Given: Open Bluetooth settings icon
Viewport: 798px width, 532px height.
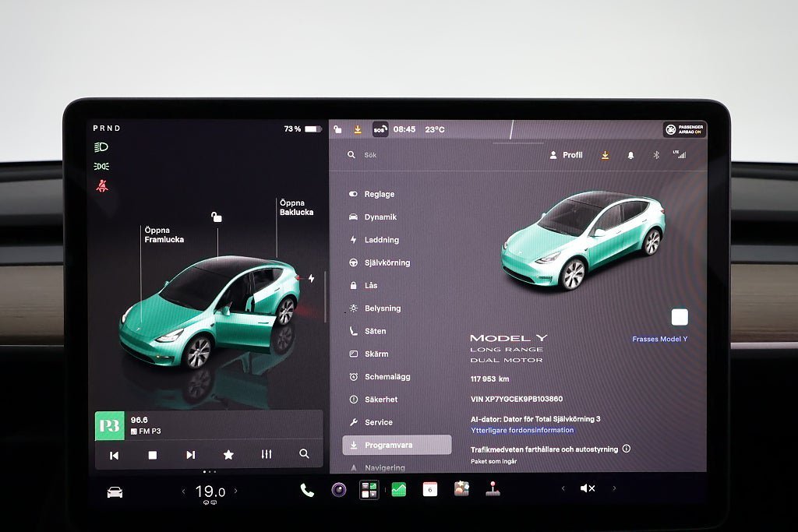Looking at the screenshot, I should tap(656, 155).
